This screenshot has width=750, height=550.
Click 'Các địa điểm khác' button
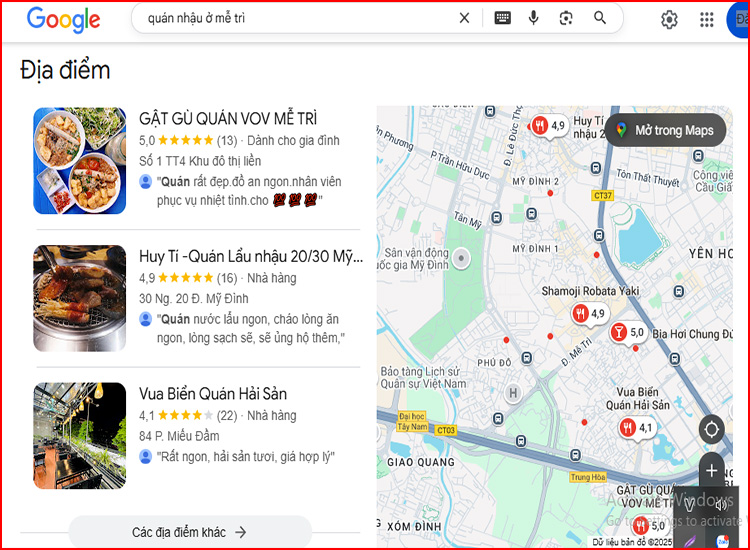(190, 532)
